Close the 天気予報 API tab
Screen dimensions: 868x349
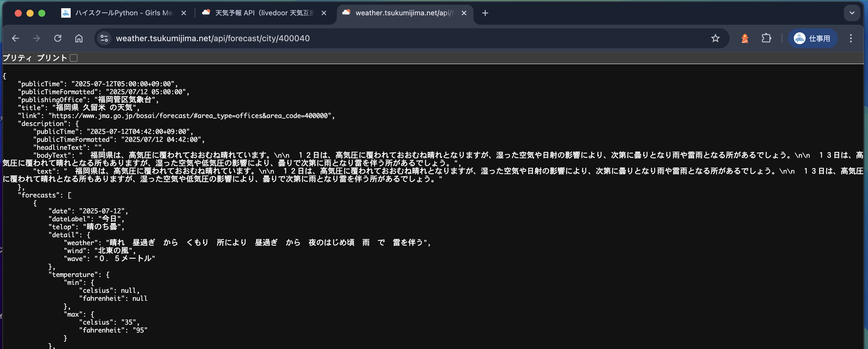(x=324, y=13)
